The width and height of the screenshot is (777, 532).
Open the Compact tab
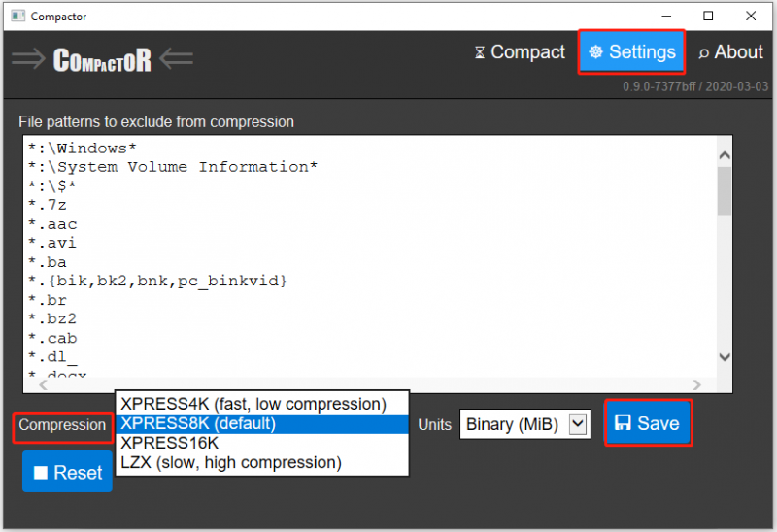point(520,52)
